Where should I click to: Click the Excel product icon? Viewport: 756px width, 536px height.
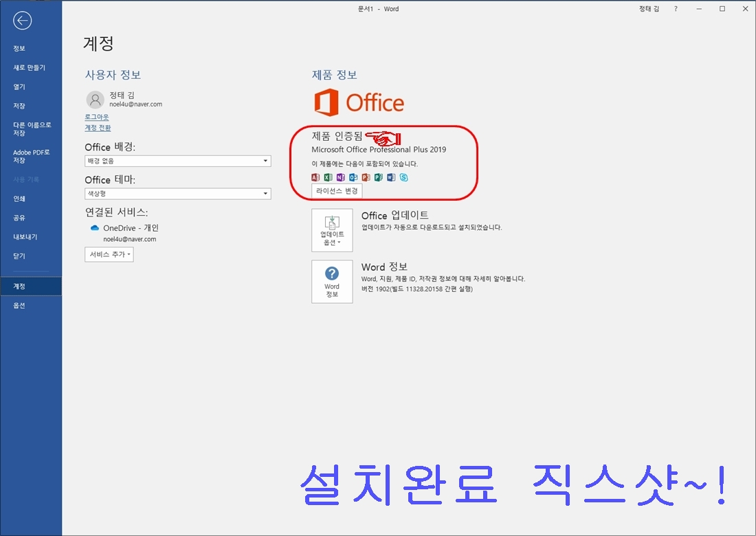click(x=328, y=177)
